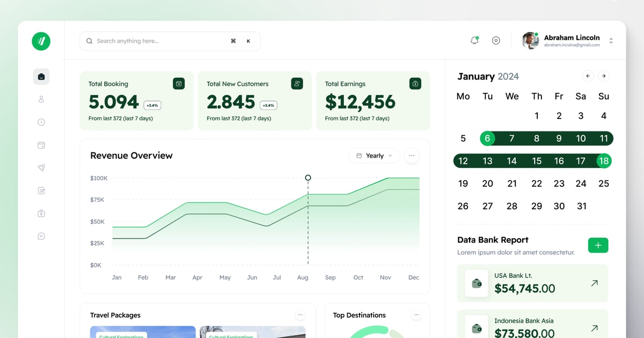Open Revenue Overview more options menu
644x338 pixels.
(412, 156)
